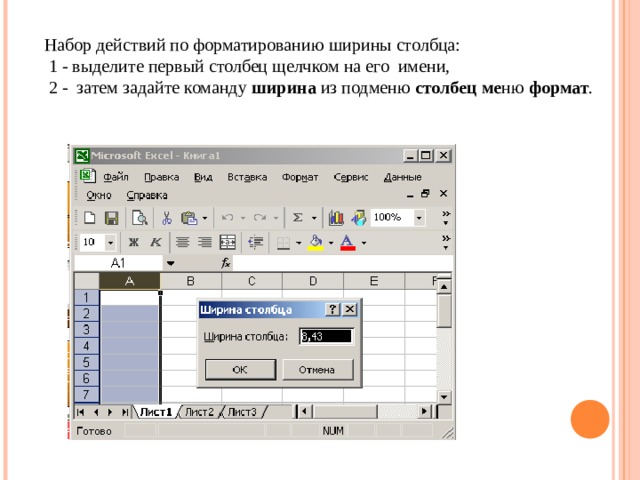
Task: Open the Вид menu
Action: 203,177
